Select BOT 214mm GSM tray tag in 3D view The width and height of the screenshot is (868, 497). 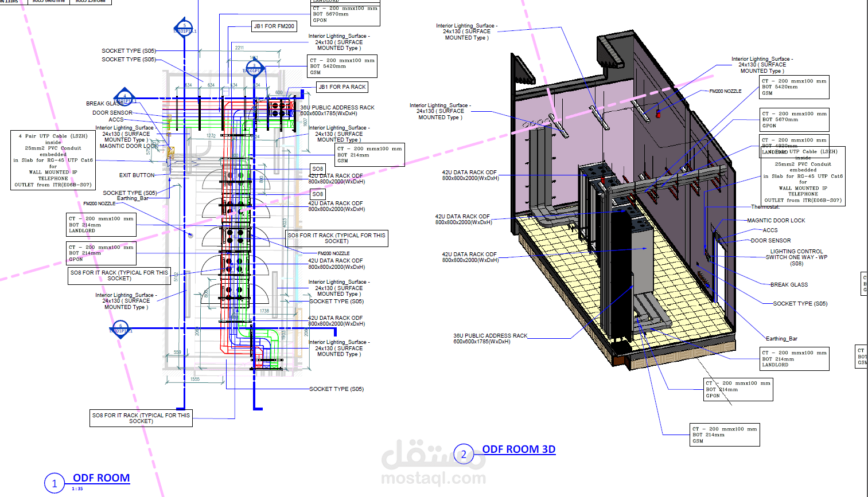pyautogui.click(x=725, y=435)
